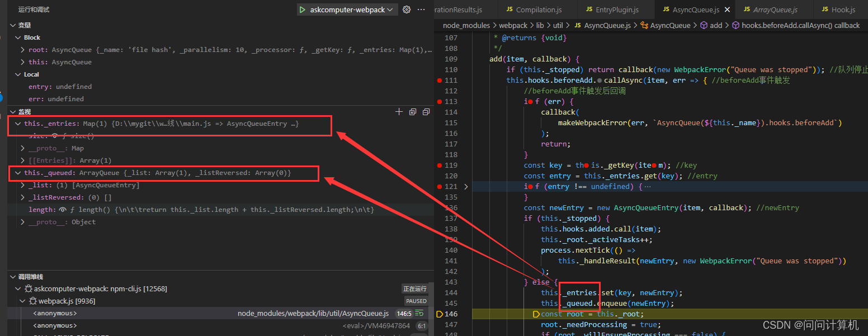
Task: Click node_modules in the breadcrumb
Action: coord(466,25)
